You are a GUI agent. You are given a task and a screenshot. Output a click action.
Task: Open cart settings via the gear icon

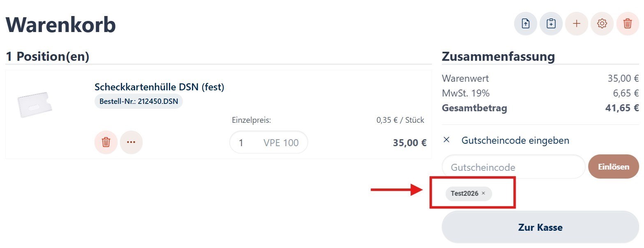[x=602, y=23]
